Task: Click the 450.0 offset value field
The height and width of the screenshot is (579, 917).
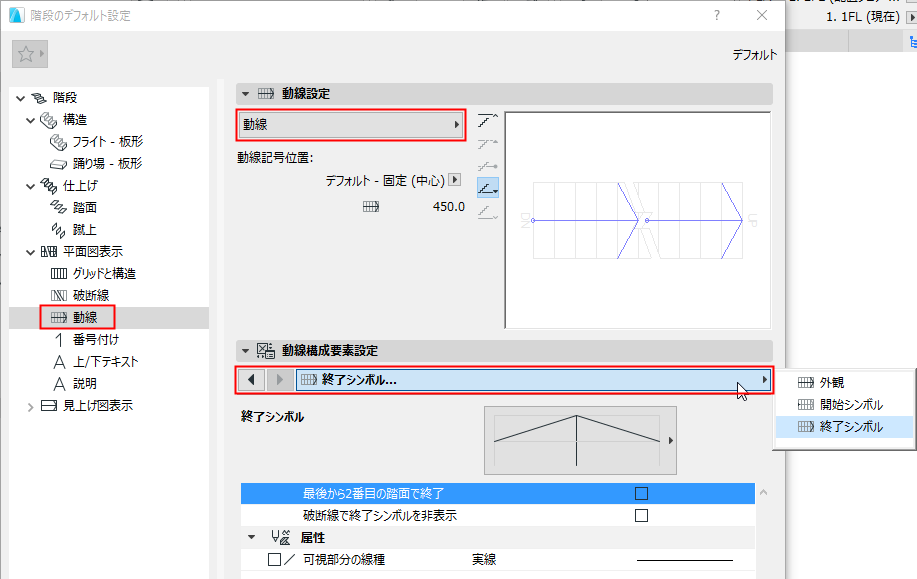Action: (449, 206)
